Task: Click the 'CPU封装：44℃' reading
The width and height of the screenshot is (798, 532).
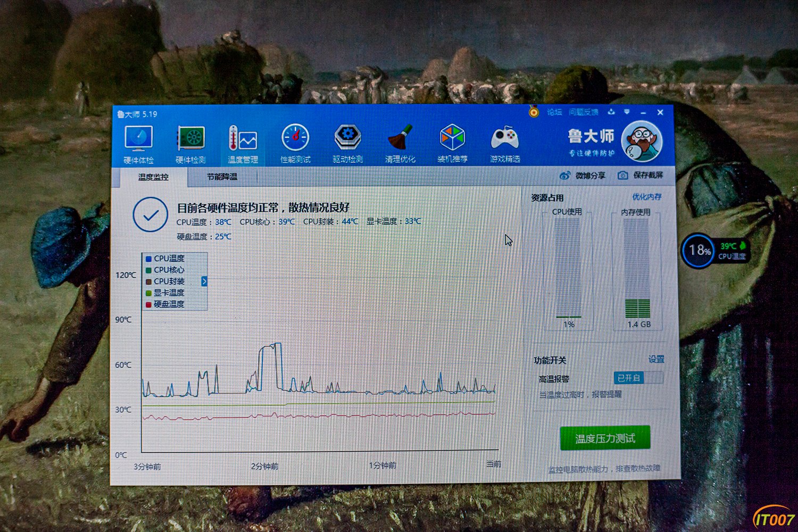Action: click(330, 221)
